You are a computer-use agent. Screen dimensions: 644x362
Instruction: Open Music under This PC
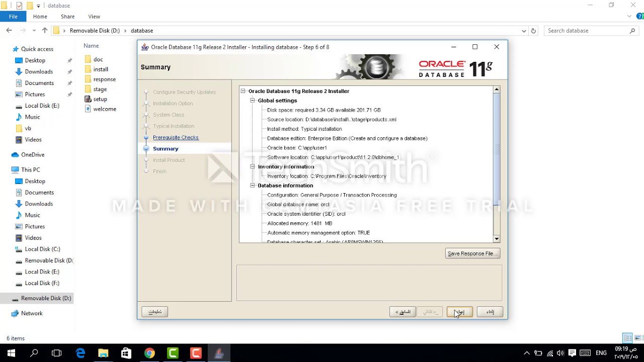(33, 215)
